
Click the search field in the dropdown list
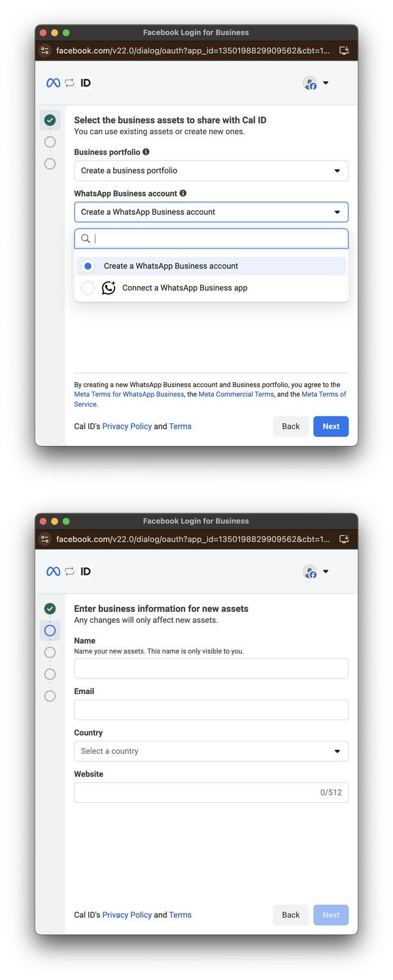point(211,239)
